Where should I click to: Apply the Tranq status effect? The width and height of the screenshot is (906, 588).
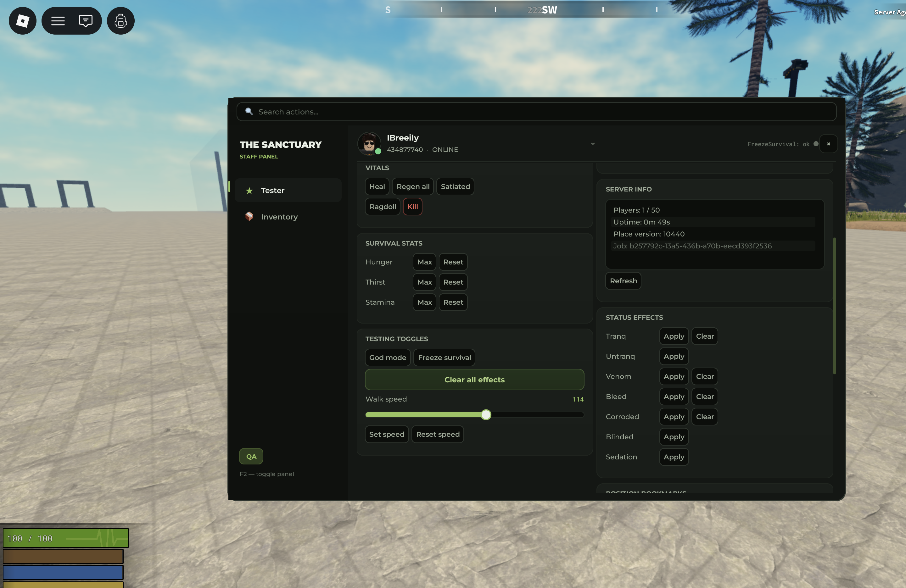pyautogui.click(x=674, y=336)
